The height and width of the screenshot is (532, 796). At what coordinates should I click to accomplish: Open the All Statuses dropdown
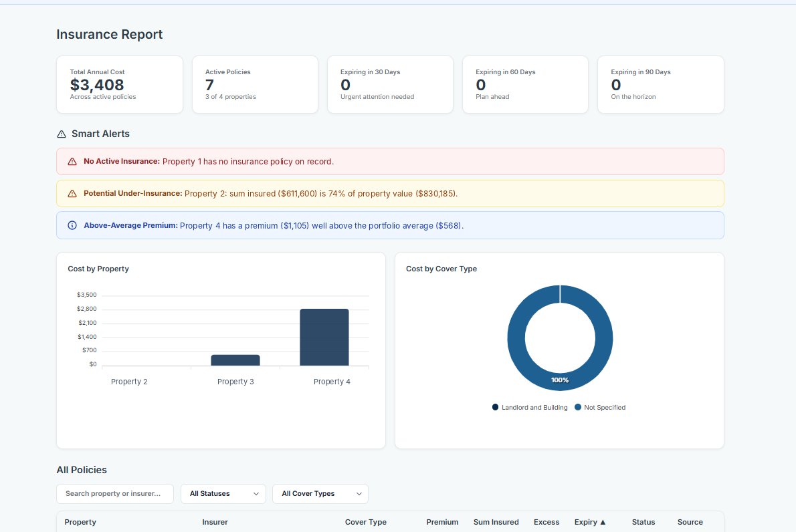pos(223,493)
